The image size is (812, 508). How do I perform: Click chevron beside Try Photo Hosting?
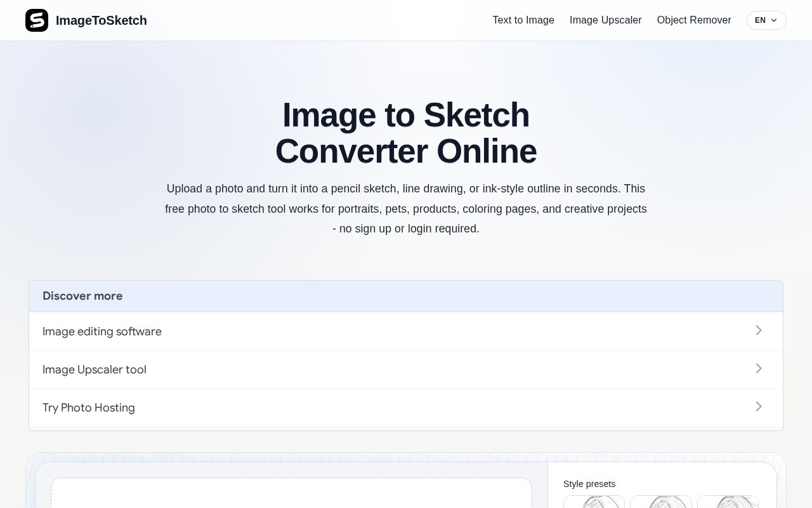click(759, 406)
